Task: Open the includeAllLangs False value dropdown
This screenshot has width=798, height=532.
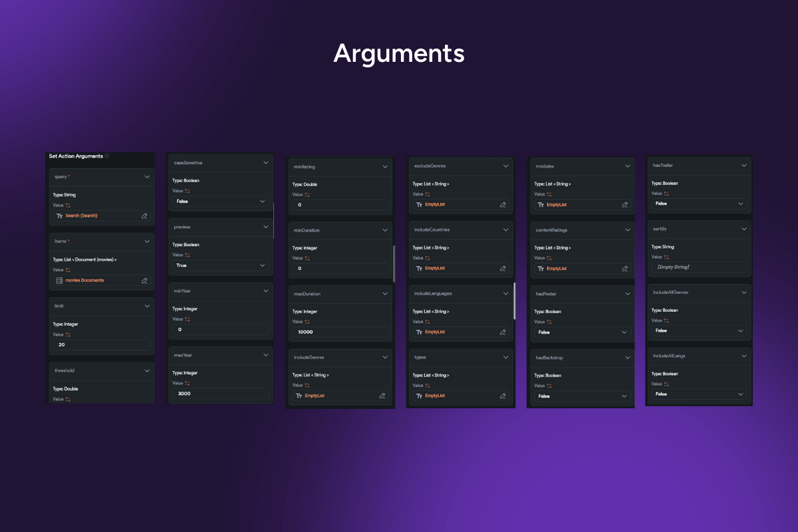Action: point(698,394)
